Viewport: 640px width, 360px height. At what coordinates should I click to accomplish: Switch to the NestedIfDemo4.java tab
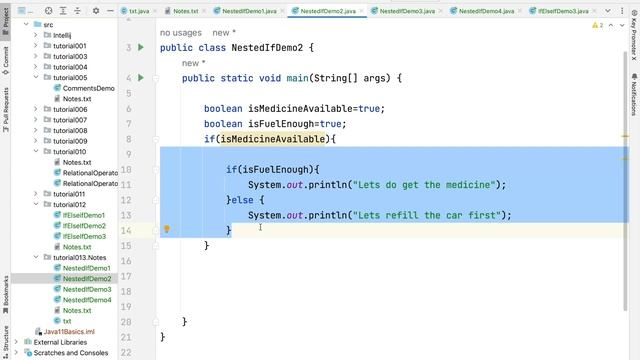point(486,11)
